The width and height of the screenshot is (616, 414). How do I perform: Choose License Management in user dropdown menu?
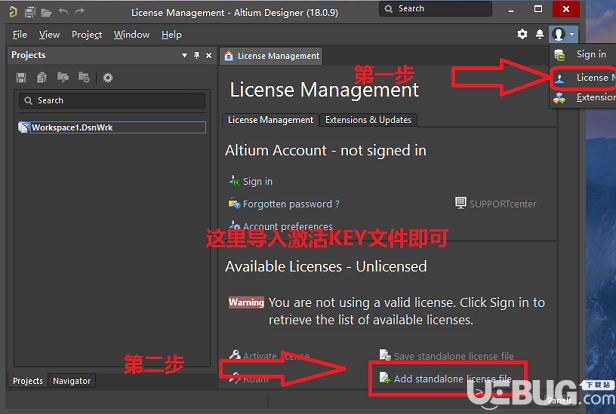583,78
